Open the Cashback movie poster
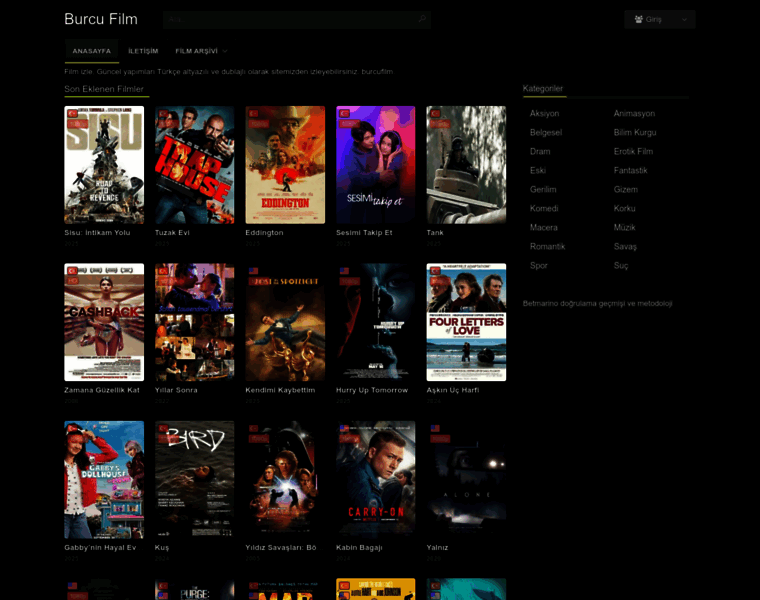Image resolution: width=760 pixels, height=600 pixels. tap(104, 322)
